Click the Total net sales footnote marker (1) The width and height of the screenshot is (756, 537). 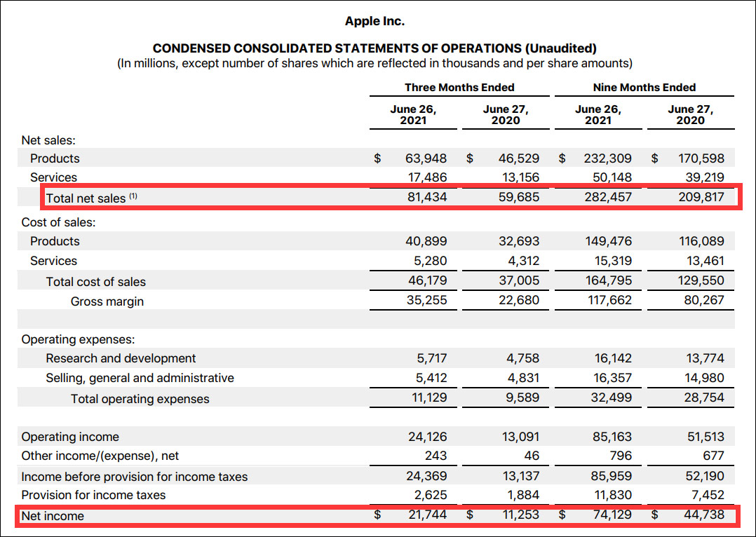pos(133,196)
